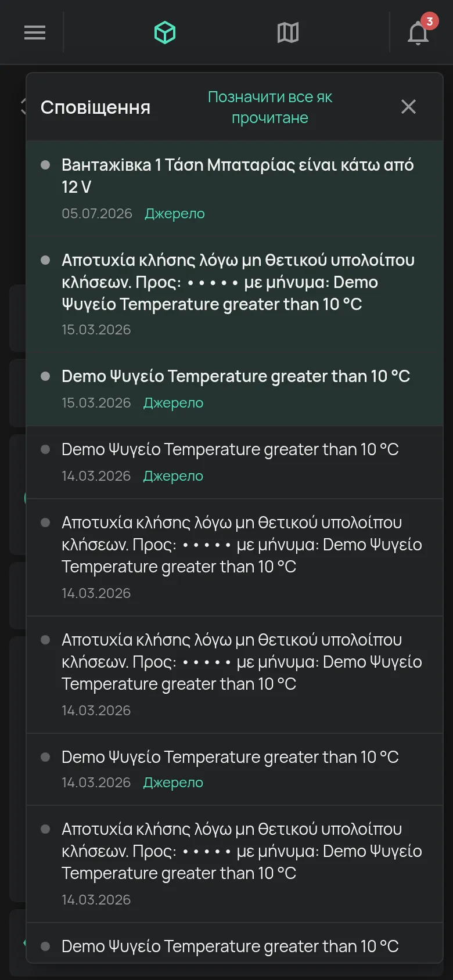Toggle unread dot of Вантажівка 1 notification

click(45, 165)
